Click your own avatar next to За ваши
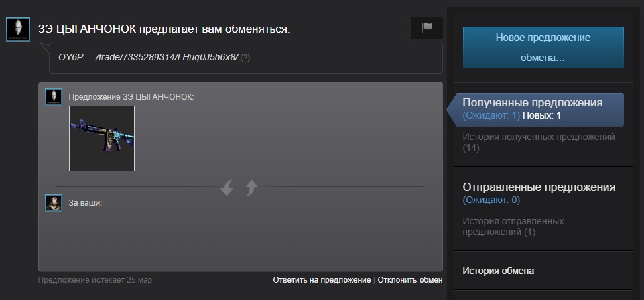Screen dimensions: 644x300 click(x=54, y=203)
